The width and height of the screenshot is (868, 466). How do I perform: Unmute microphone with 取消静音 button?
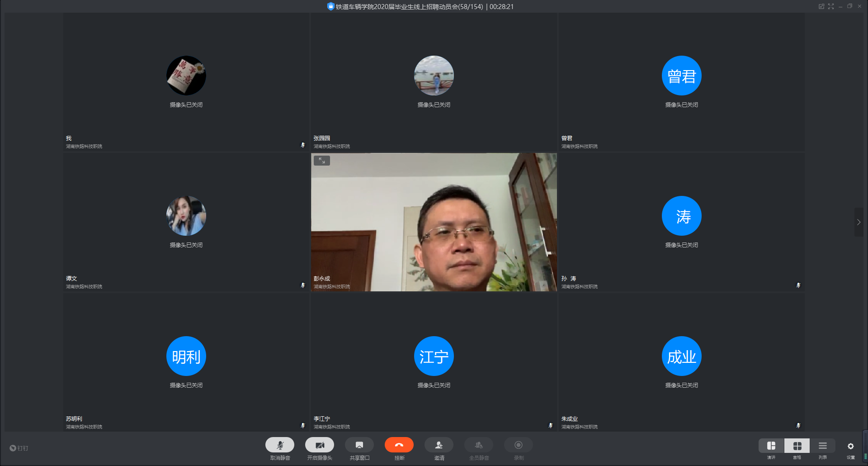(280, 445)
